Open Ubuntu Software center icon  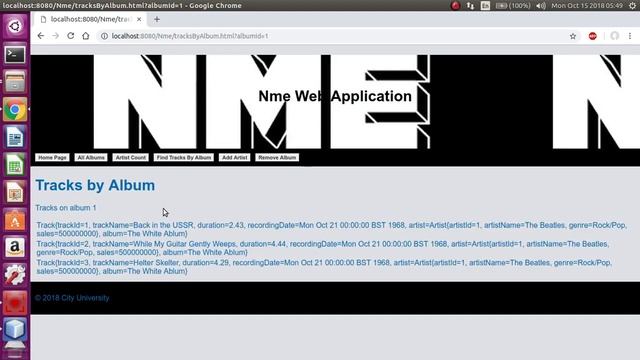click(15, 220)
